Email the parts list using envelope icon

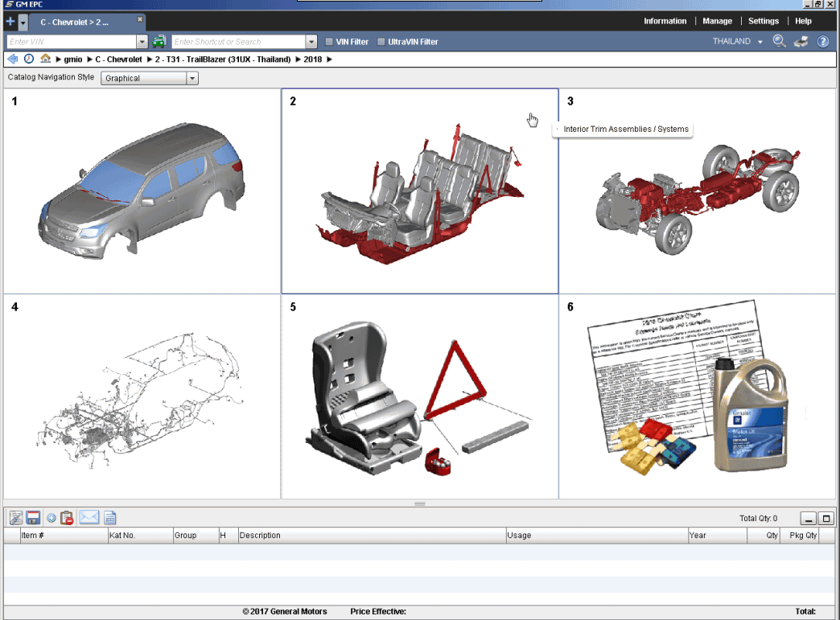pos(89,518)
